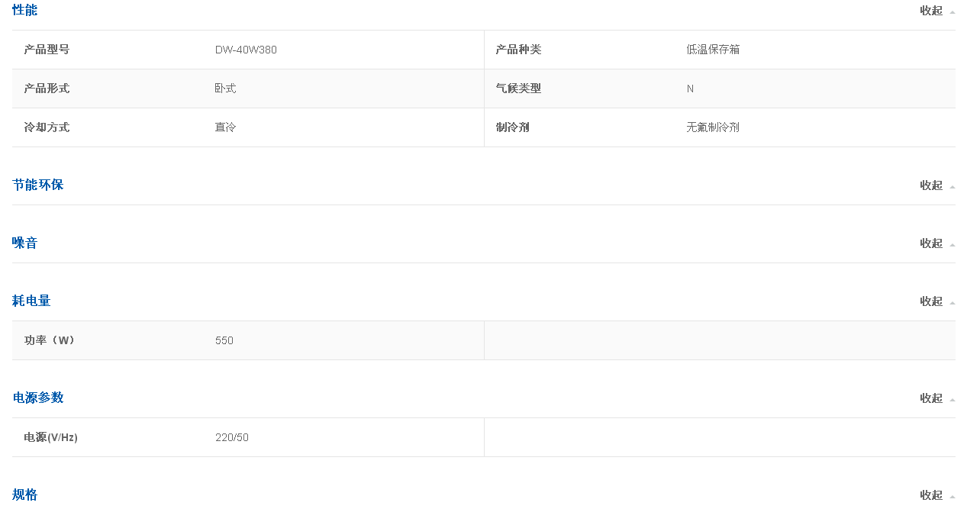980x509 pixels.
Task: Click the 无氟制冷剂 refrigerant value
Action: point(713,127)
